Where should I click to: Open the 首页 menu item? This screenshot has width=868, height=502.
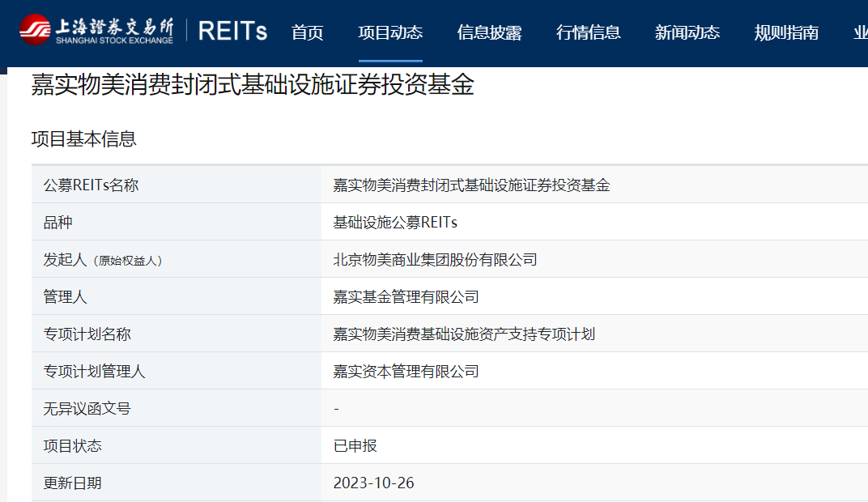(307, 32)
